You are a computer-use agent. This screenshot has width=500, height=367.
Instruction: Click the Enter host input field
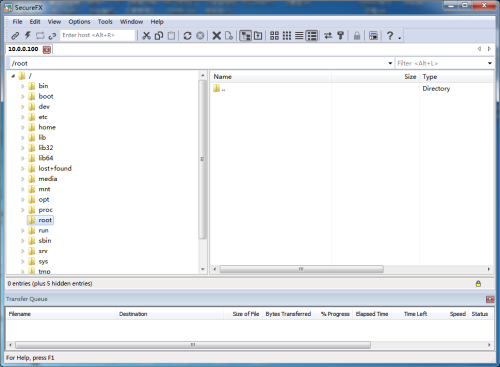click(98, 35)
